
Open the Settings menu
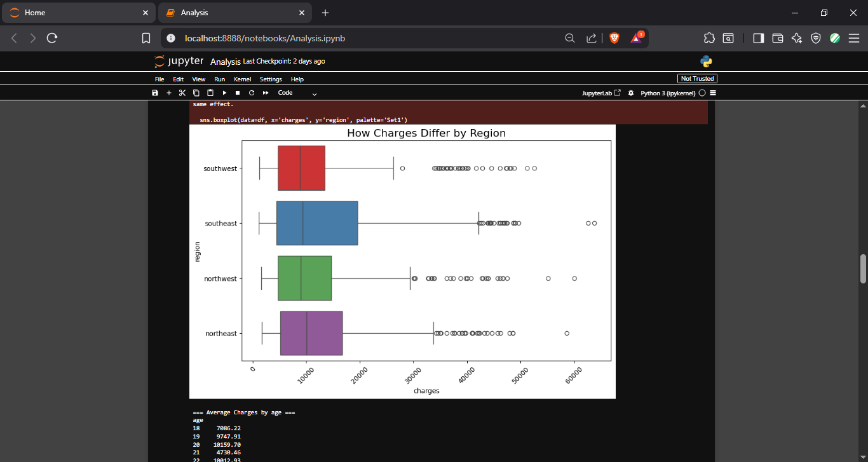pyautogui.click(x=271, y=79)
